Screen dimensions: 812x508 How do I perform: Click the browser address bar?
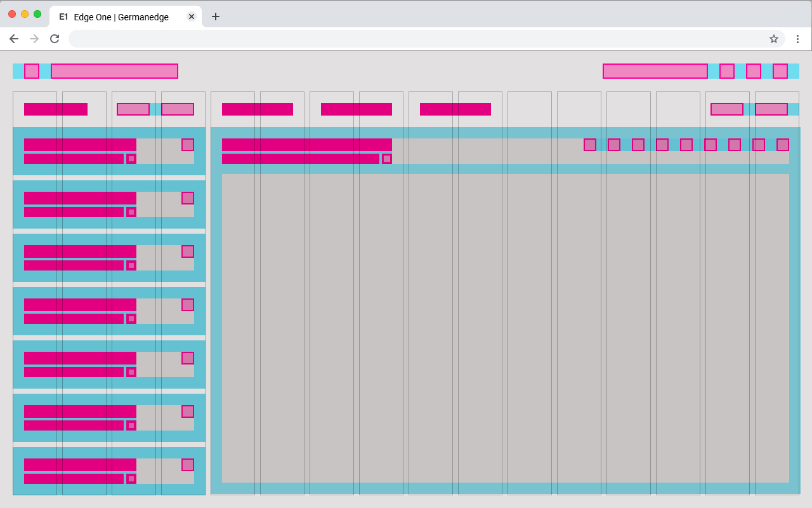coord(419,39)
